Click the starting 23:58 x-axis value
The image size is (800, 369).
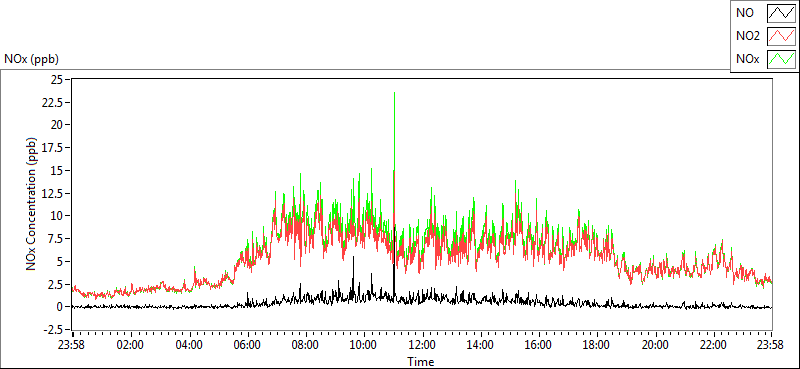click(72, 344)
